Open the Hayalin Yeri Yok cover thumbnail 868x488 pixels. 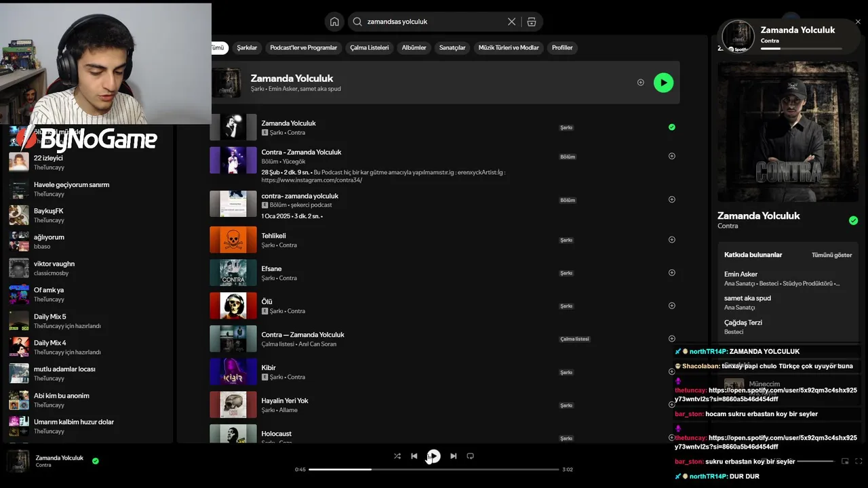click(x=233, y=405)
